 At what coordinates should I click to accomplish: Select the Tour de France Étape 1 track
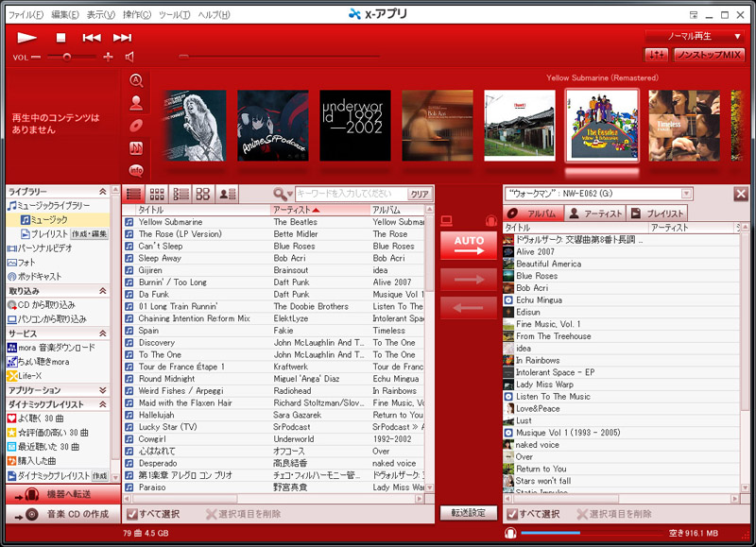[273, 367]
